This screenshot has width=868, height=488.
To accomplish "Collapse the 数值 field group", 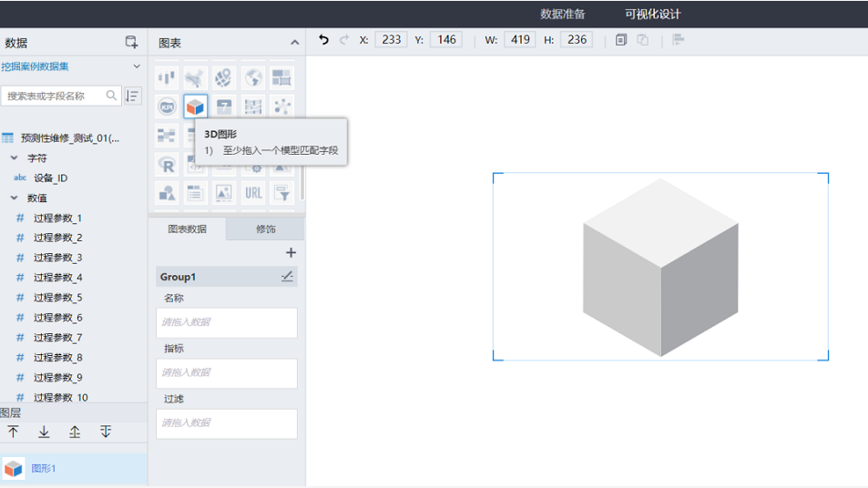I will [15, 198].
